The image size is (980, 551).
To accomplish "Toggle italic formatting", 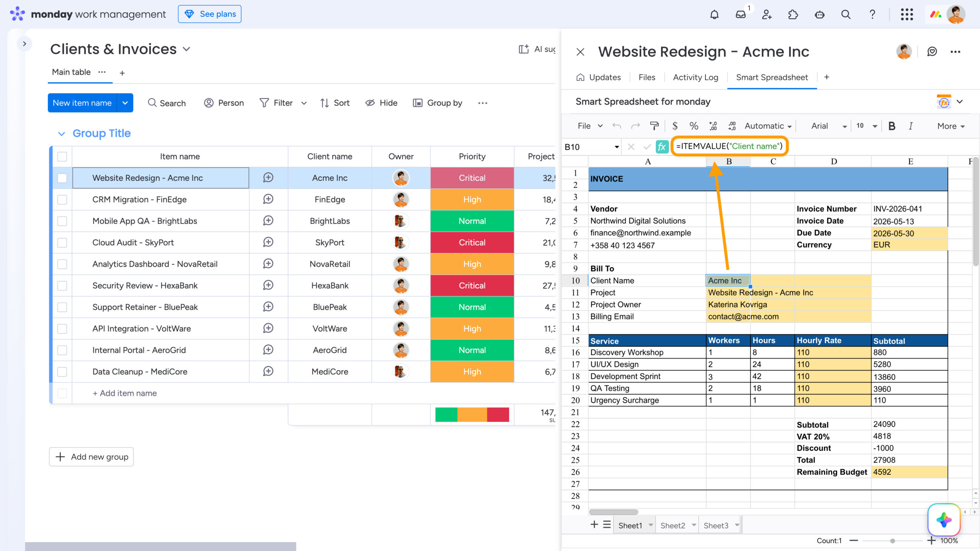I will pyautogui.click(x=911, y=126).
